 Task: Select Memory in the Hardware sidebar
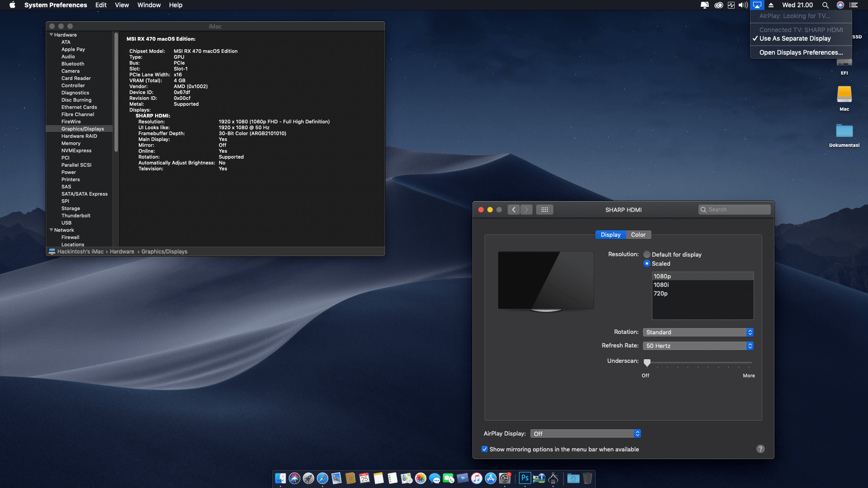(x=71, y=143)
